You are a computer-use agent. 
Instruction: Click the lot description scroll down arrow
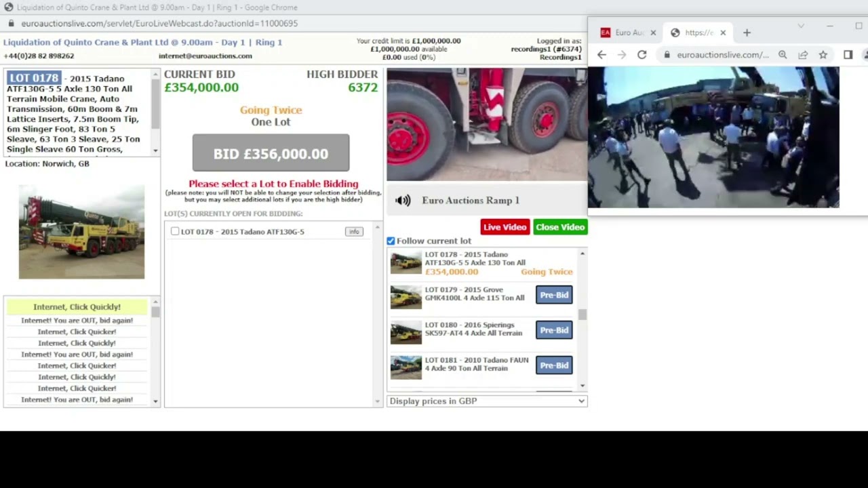click(x=155, y=150)
